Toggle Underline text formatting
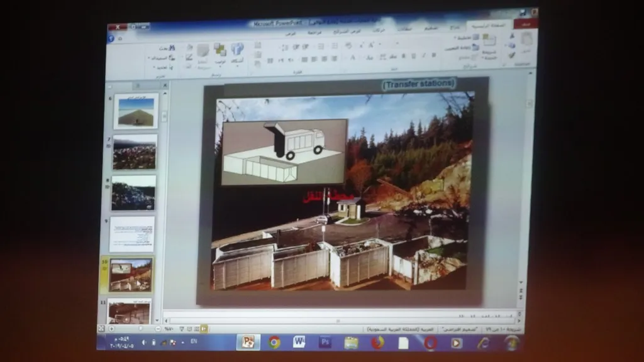644x362 pixels. [x=414, y=56]
